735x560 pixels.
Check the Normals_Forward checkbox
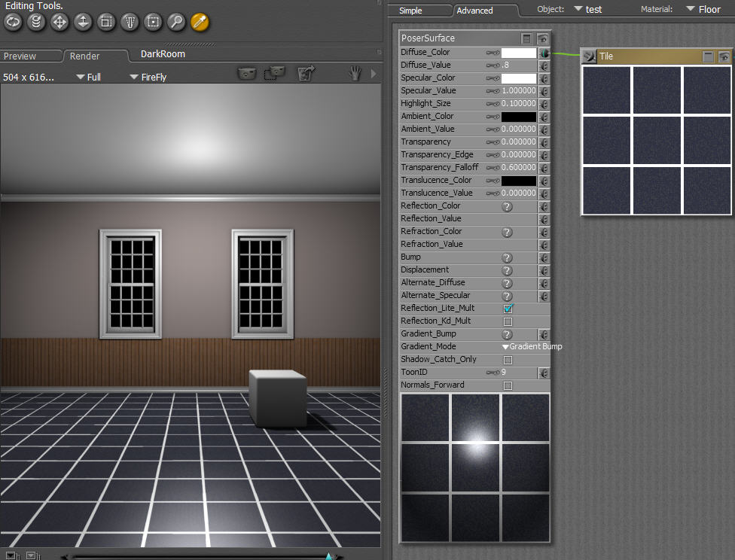[x=508, y=385]
